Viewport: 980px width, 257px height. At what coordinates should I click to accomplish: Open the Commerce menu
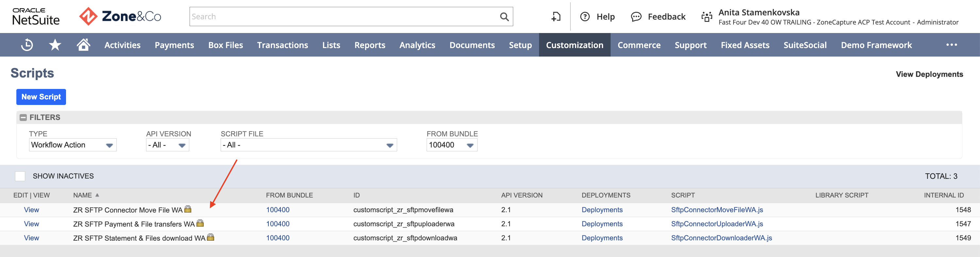pos(639,45)
